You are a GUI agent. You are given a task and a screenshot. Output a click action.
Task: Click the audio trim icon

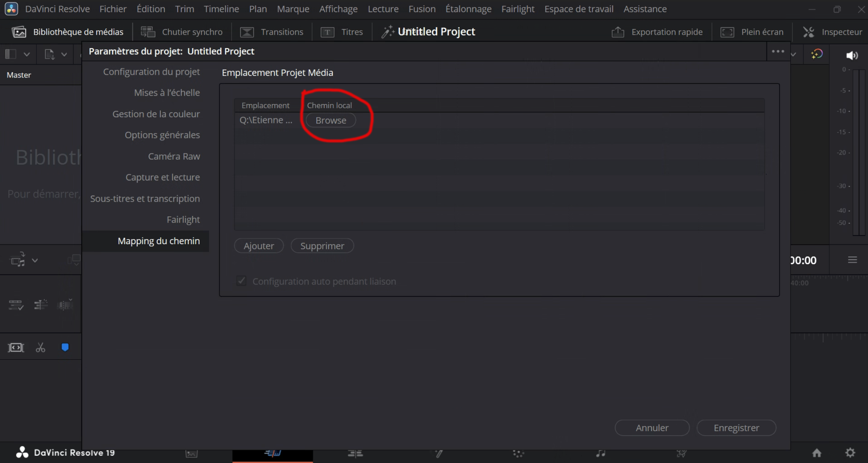[65, 305]
